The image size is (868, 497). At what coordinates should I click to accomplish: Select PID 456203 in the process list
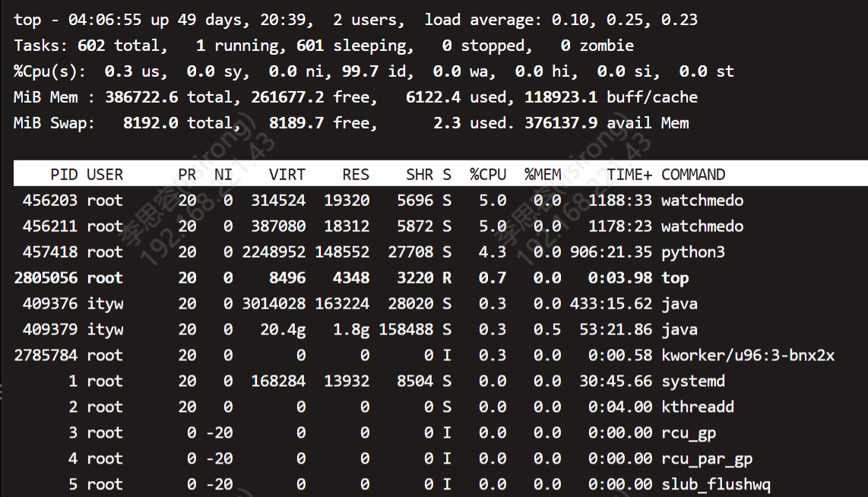(x=50, y=201)
